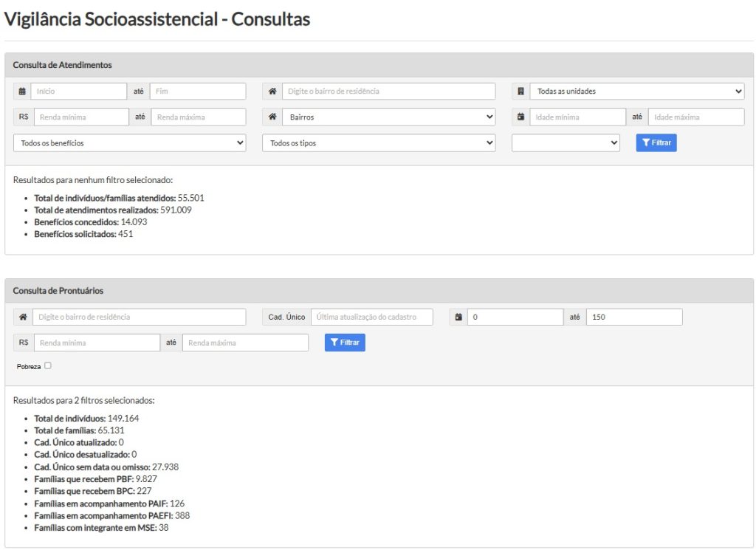Open the Todos os benefícios dropdown

tap(130, 142)
